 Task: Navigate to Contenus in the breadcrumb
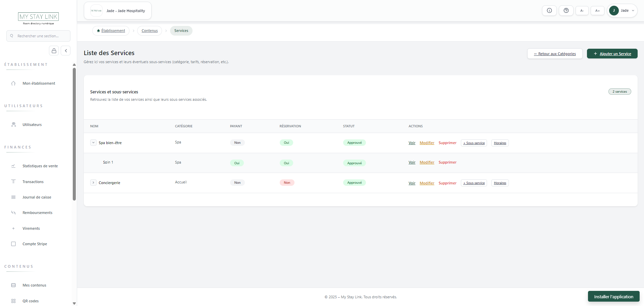149,30
